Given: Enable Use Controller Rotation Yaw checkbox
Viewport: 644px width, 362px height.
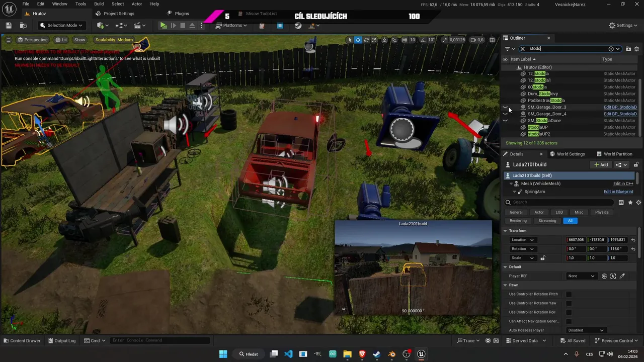Looking at the screenshot, I should tap(569, 303).
